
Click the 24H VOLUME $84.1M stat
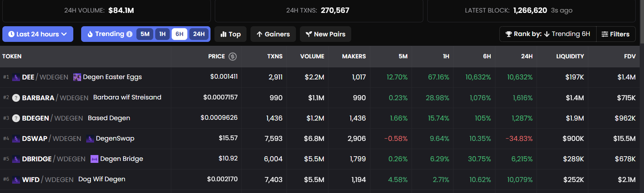point(99,11)
